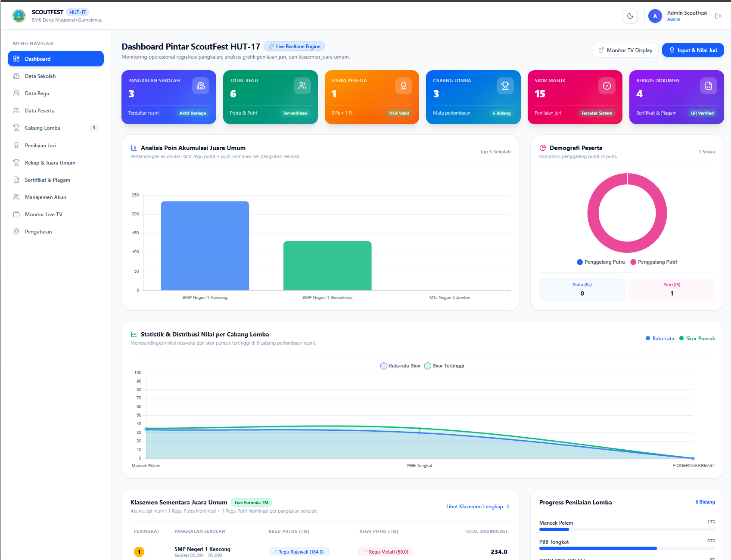The width and height of the screenshot is (731, 560).
Task: Click the Tercatat Sistem badge
Action: coord(597,113)
